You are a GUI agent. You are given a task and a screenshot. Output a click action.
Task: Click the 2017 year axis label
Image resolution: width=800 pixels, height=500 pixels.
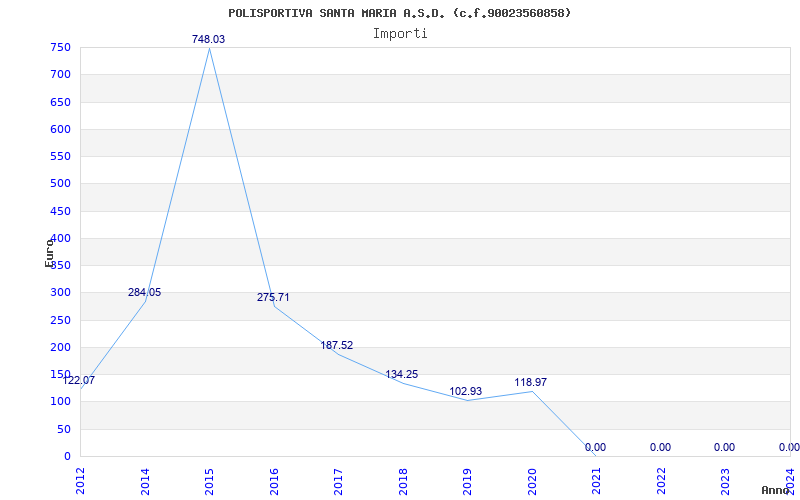pyautogui.click(x=338, y=481)
